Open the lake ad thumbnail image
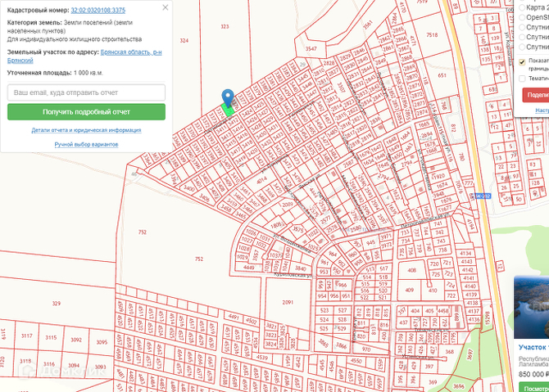The width and height of the screenshot is (549, 392). tap(532, 307)
